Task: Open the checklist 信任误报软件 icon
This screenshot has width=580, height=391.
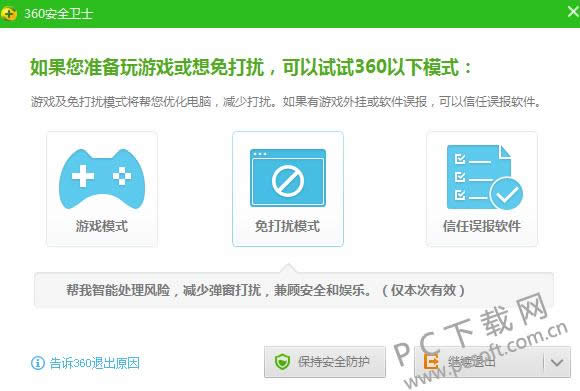Action: [x=485, y=177]
